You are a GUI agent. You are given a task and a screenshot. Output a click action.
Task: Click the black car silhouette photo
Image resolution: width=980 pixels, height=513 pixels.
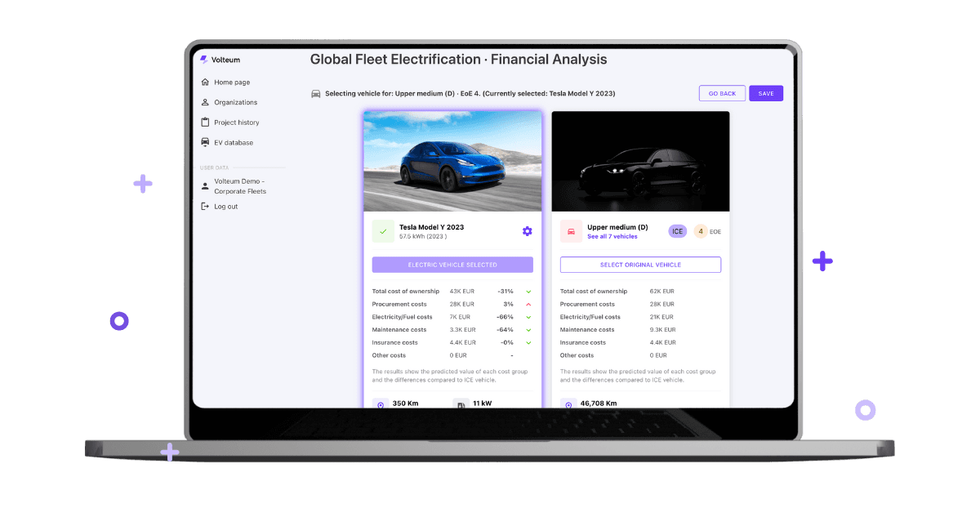pyautogui.click(x=640, y=162)
